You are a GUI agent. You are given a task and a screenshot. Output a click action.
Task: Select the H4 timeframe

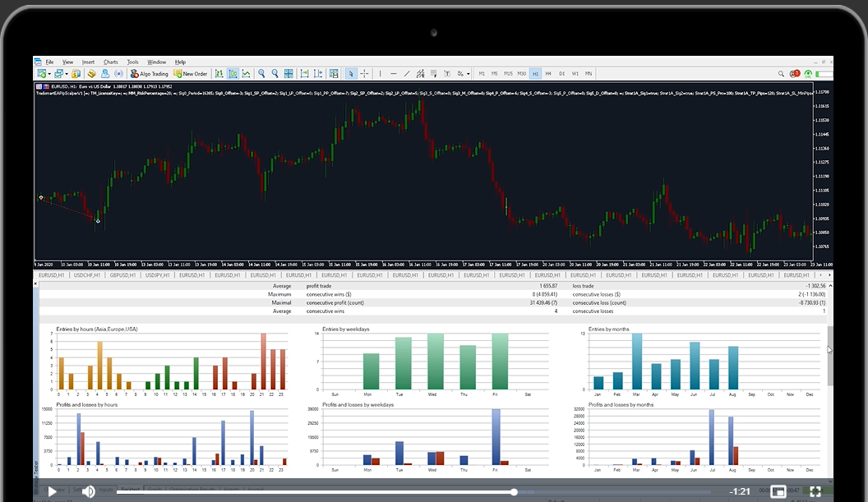[548, 73]
